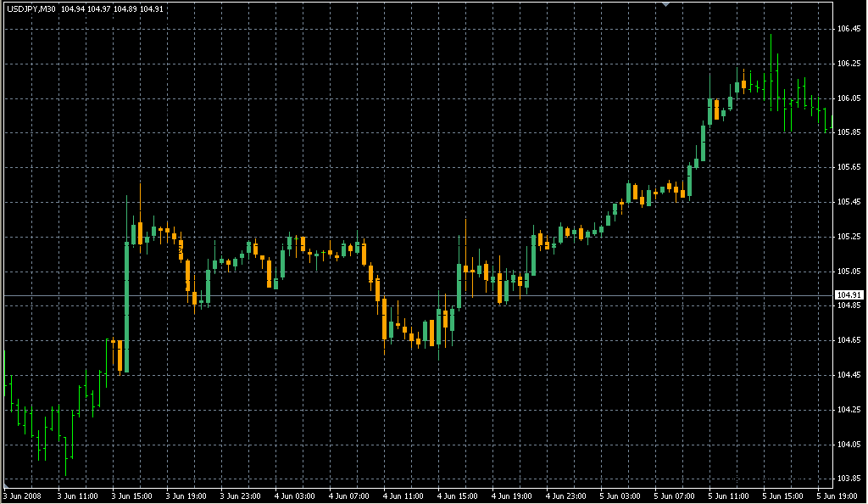The width and height of the screenshot is (868, 504).
Task: Click the '4 Jun 19:00' time label
Action: [511, 496]
